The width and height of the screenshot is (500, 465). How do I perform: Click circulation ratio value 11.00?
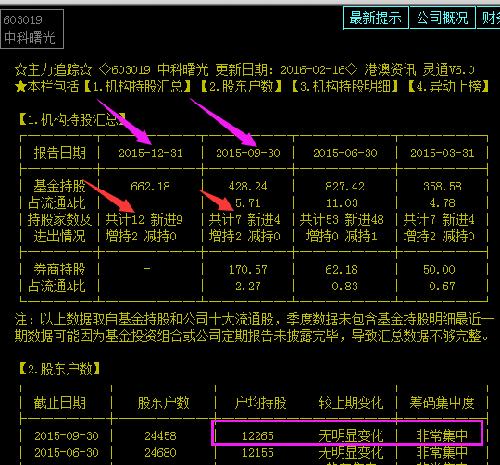pos(342,203)
